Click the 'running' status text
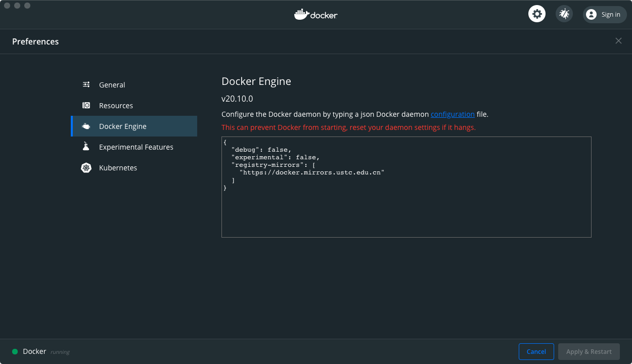The image size is (632, 364). (x=60, y=352)
